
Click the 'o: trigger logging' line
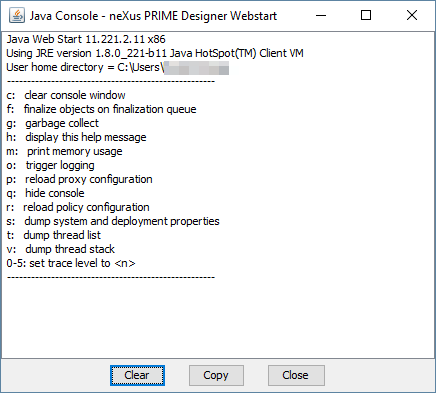click(x=50, y=165)
